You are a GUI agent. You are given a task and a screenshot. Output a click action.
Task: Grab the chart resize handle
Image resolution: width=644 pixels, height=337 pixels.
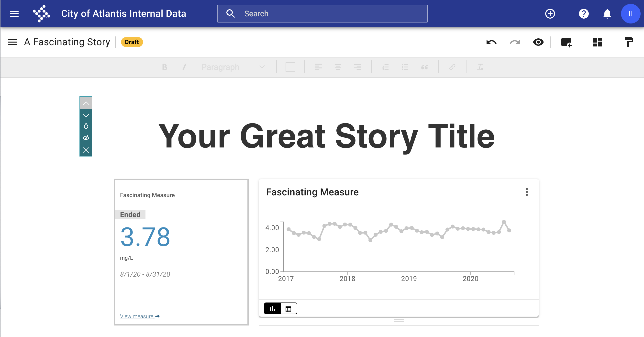pyautogui.click(x=399, y=321)
